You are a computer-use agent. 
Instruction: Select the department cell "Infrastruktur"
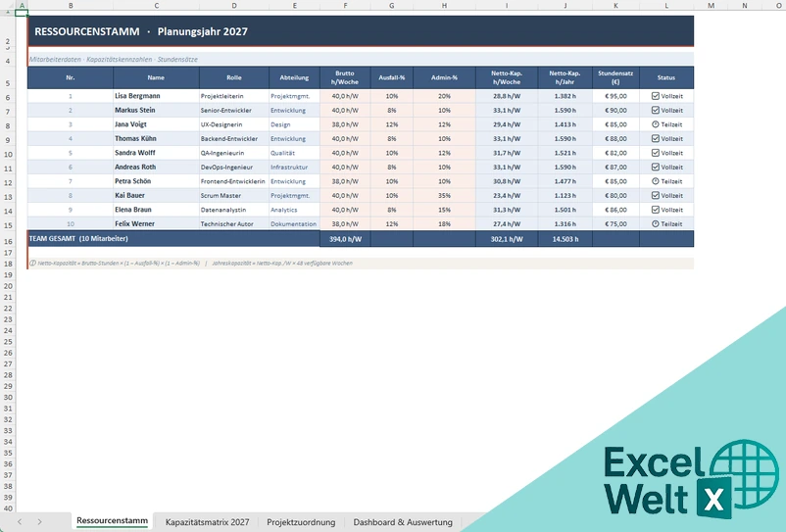coord(294,167)
